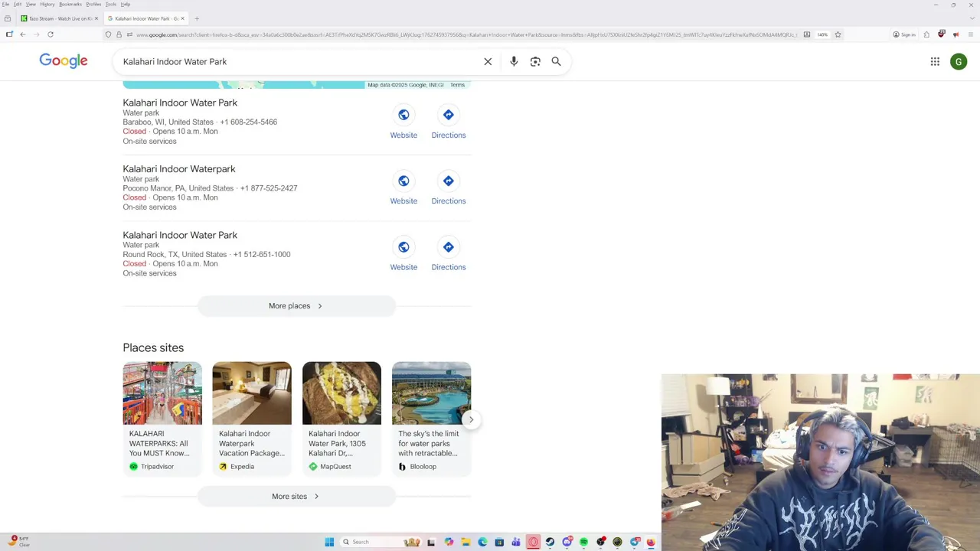
Task: Open the Windows Start menu
Action: click(329, 542)
